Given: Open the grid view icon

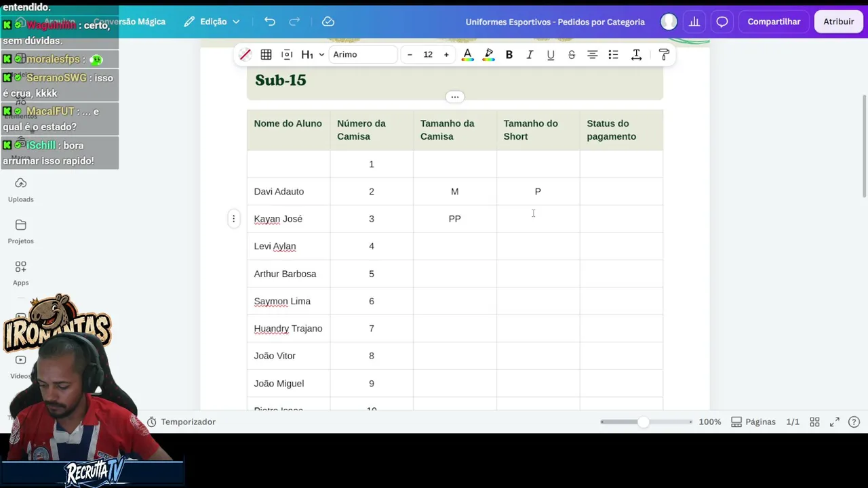Looking at the screenshot, I should coord(814,422).
